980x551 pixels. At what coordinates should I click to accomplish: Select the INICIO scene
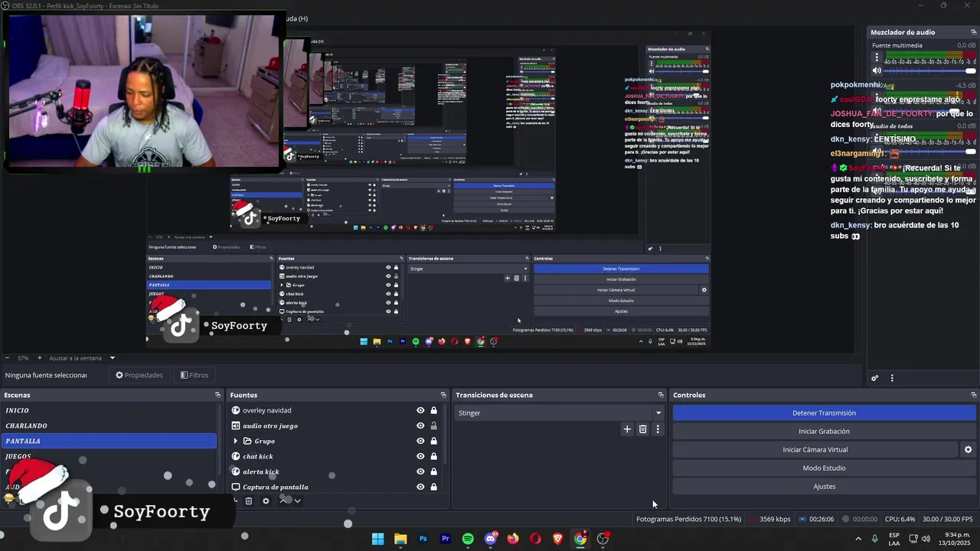(108, 410)
